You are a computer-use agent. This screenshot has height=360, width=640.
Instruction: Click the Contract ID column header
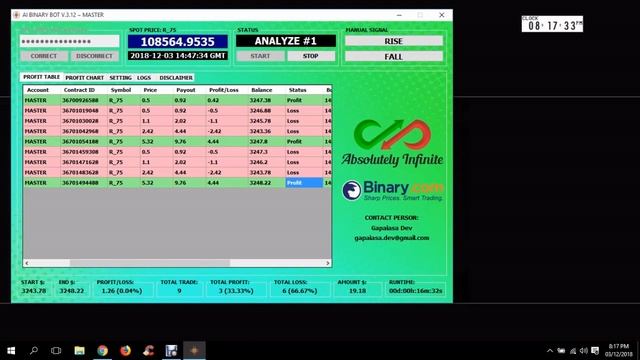point(83,90)
